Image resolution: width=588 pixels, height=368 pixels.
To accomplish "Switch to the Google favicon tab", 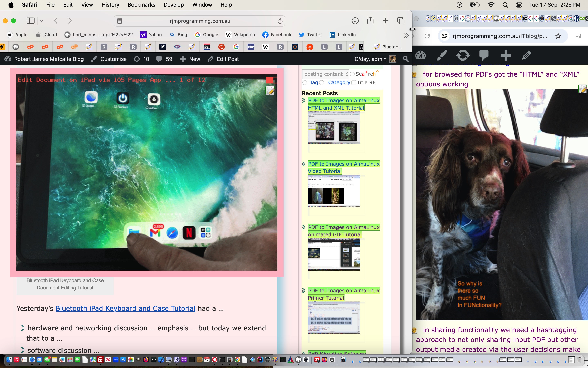I will point(236,47).
